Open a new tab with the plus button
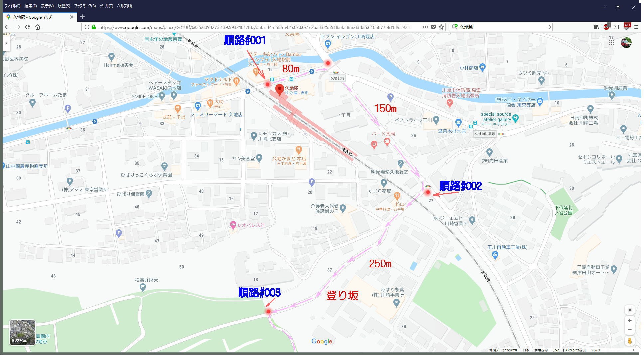The image size is (644, 355). tap(82, 17)
